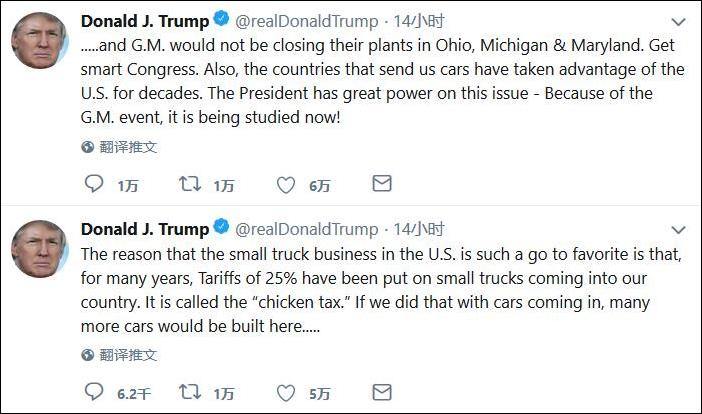Open Trump's avatar on the first tweet
This screenshot has height=414, width=702.
[39, 41]
